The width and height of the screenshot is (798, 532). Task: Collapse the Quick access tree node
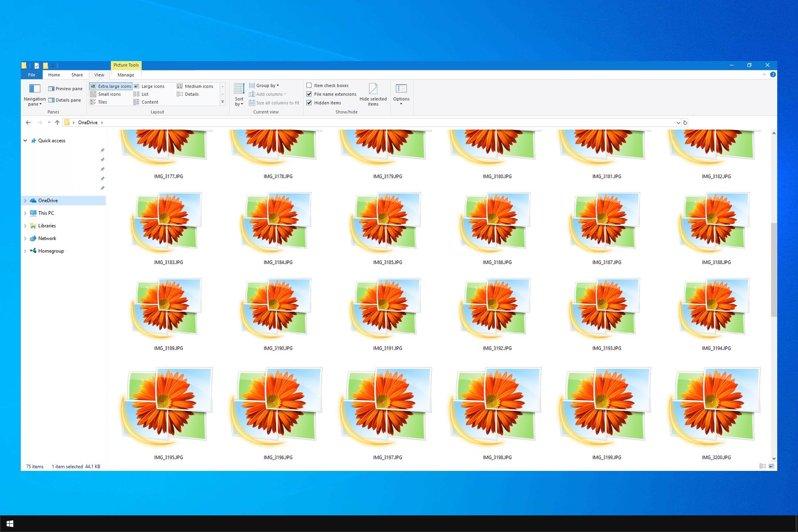(x=25, y=140)
